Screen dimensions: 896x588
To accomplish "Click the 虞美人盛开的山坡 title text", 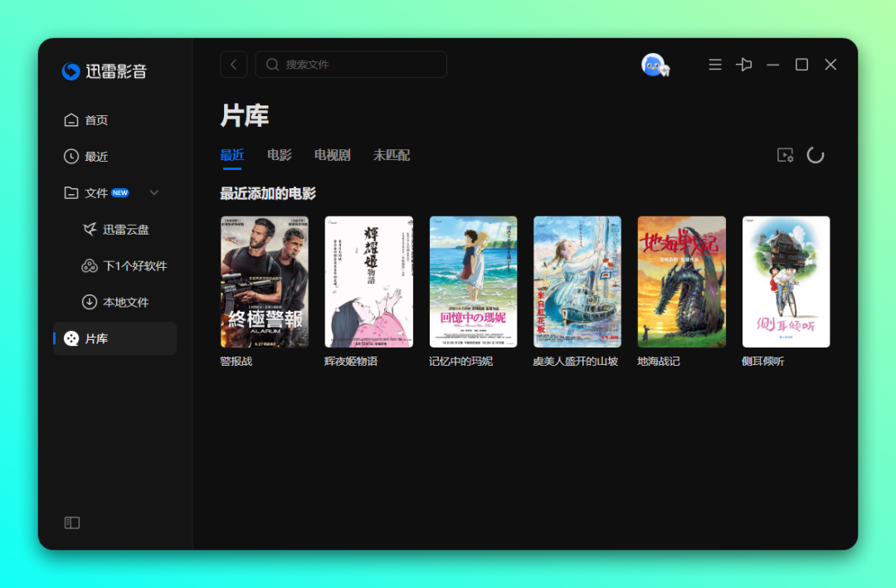I will click(x=576, y=362).
